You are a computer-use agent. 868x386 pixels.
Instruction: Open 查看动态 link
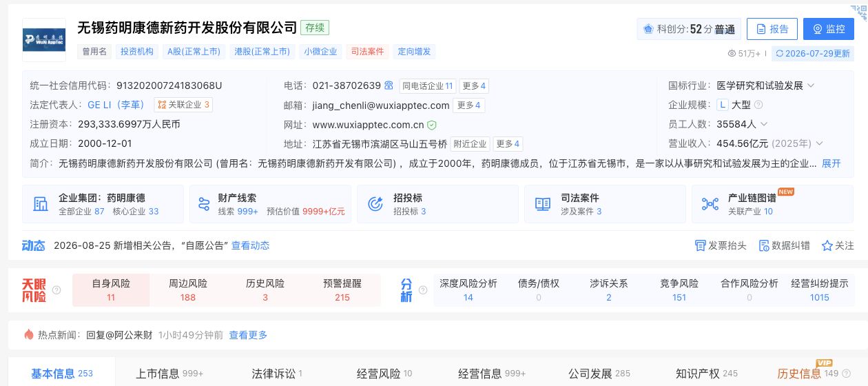pos(250,245)
